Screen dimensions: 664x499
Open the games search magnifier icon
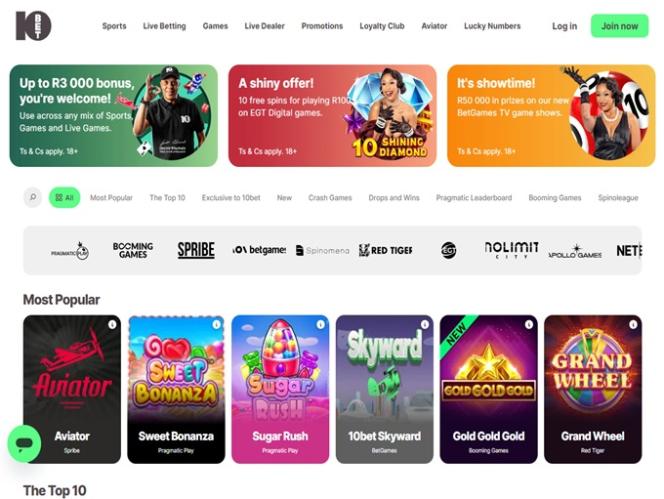click(x=33, y=197)
